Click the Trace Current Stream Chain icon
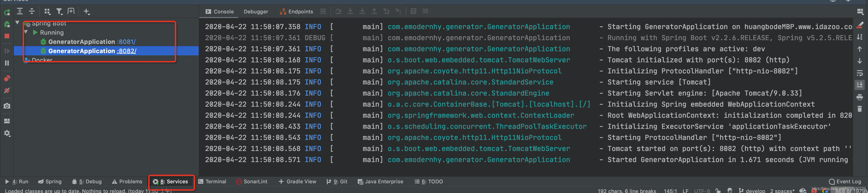The height and width of the screenshot is (193, 868). pyautogui.click(x=425, y=12)
